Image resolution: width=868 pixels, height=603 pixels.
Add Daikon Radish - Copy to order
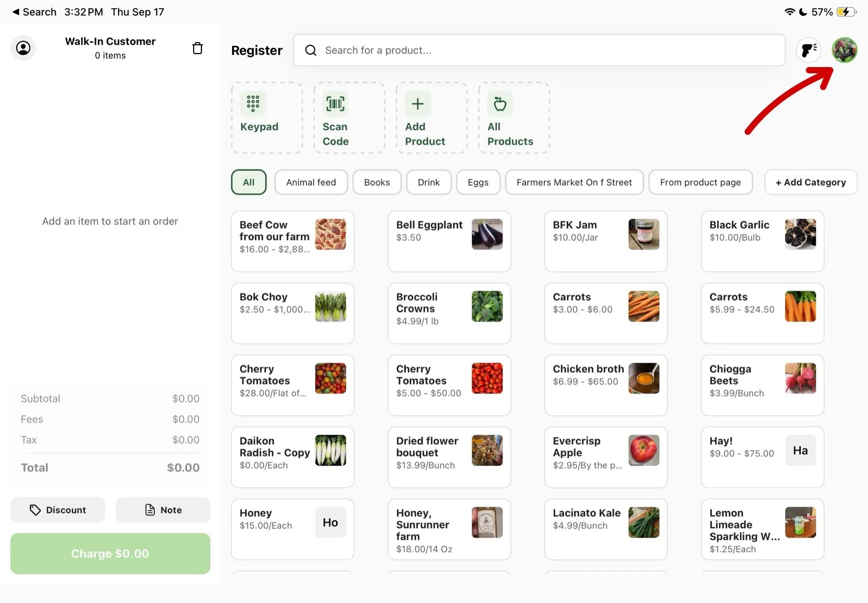[292, 457]
